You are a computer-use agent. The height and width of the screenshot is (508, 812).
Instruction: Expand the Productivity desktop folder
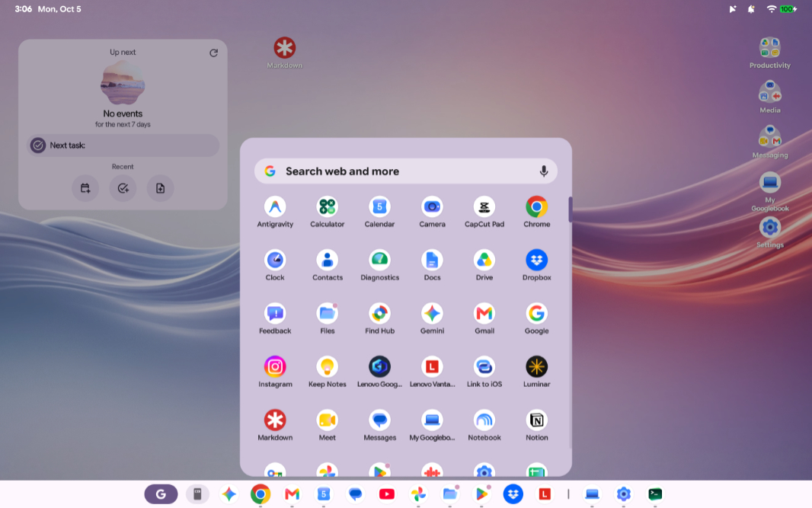pyautogui.click(x=769, y=48)
